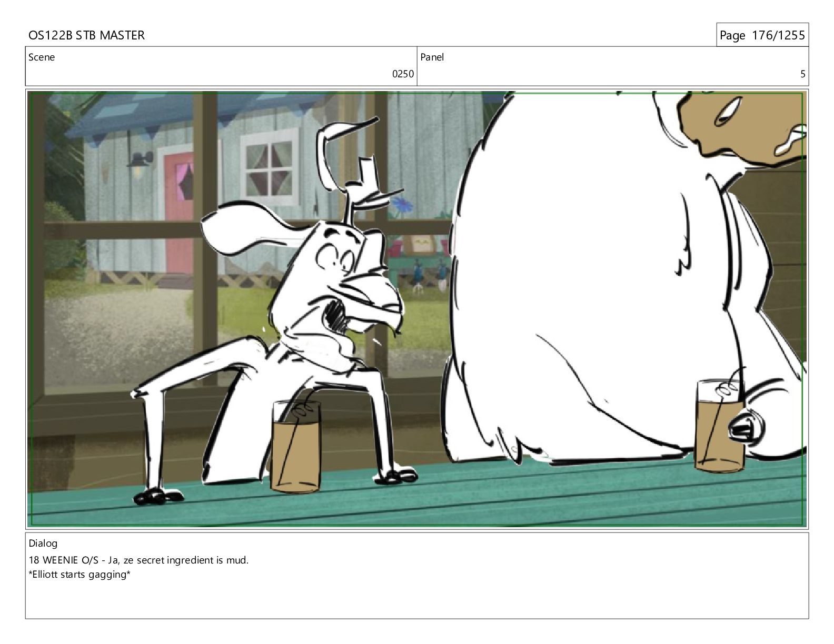Select the line '18 WEENIE O/S - Ja, ze secret ingredient is mud.'
This screenshot has width=834, height=644.
[138, 560]
